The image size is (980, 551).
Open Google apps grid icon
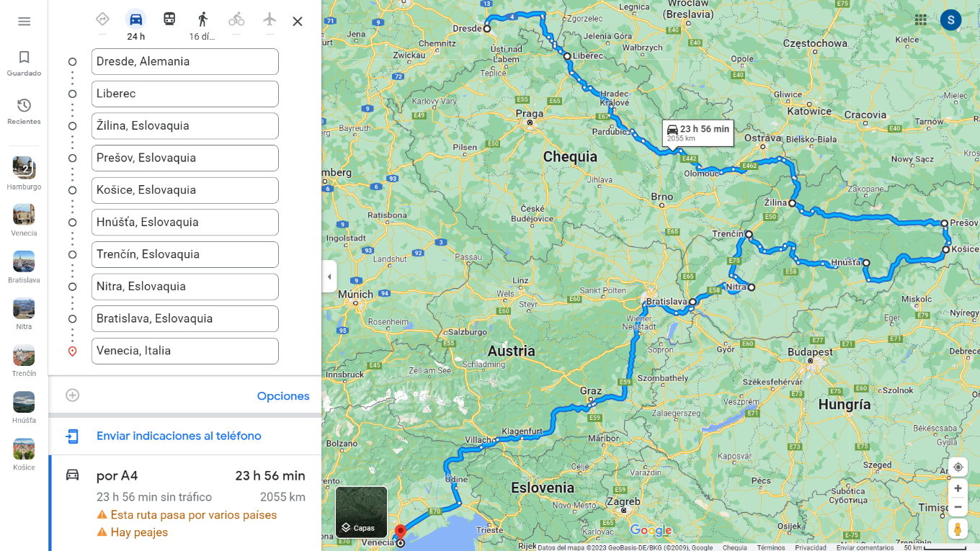click(x=921, y=20)
